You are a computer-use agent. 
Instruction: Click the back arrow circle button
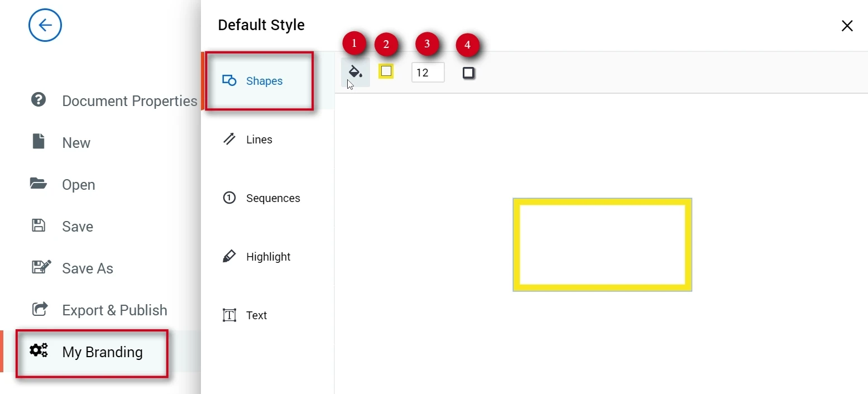pos(45,25)
